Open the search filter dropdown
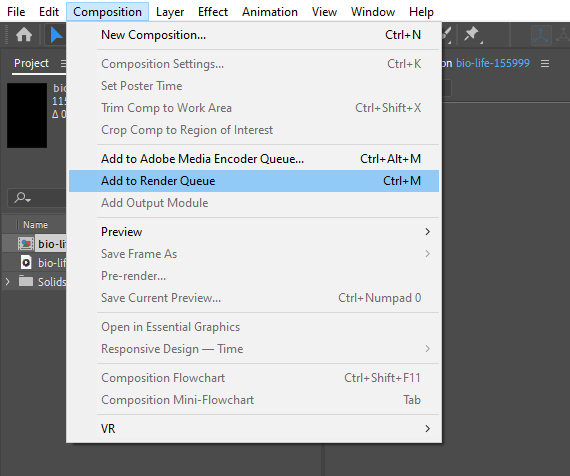This screenshot has width=570, height=476. click(x=23, y=198)
